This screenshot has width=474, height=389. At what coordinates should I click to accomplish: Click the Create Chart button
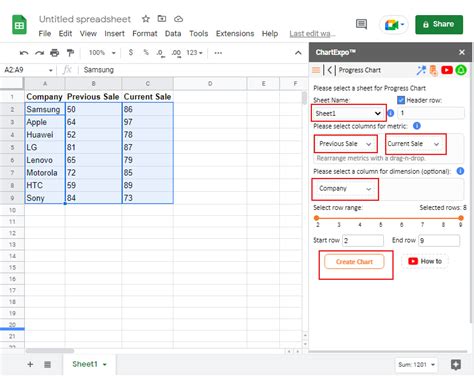[354, 262]
